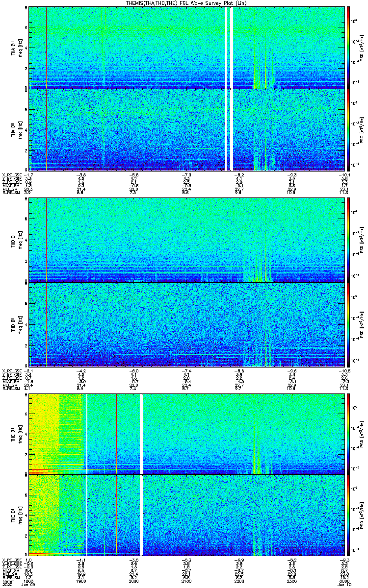
Task: Click PSD [nT²/Hz] label beside THD B-parallel color bar
Action: tap(362, 324)
